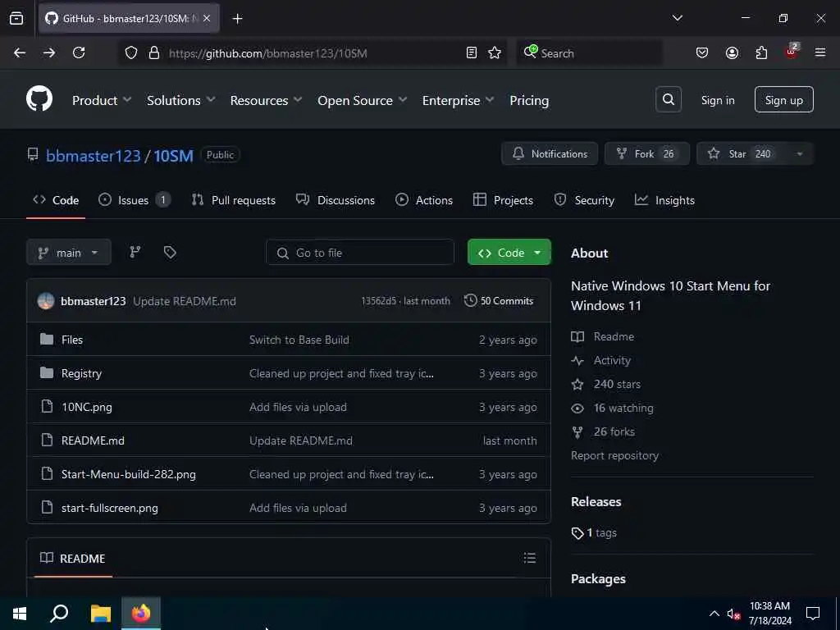Switch to the Pull requests tab
Viewport: 840px width, 630px height.
coord(234,200)
